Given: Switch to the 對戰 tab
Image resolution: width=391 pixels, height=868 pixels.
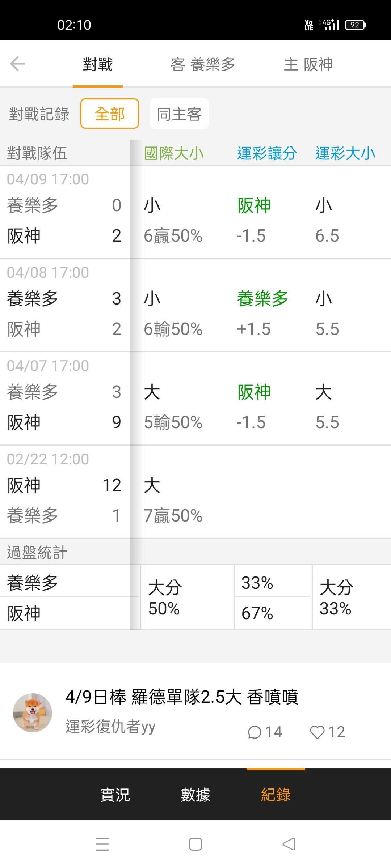Looking at the screenshot, I should (98, 64).
